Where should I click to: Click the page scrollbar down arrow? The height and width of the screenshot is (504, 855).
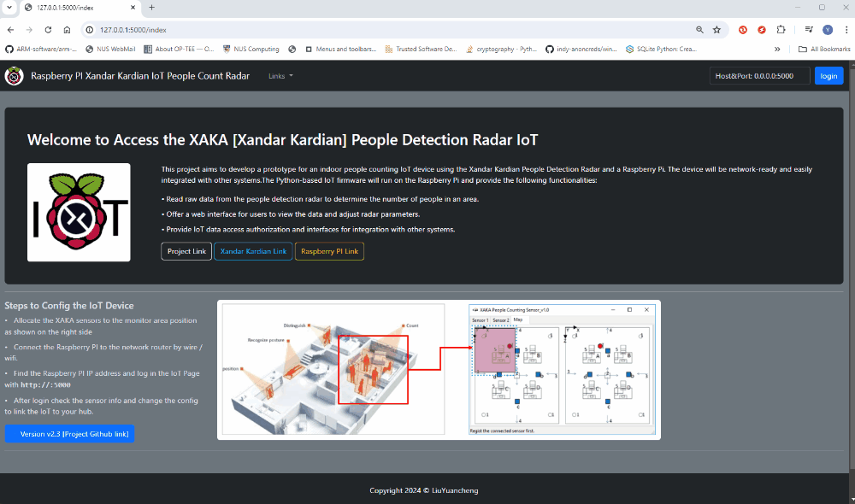(x=851, y=499)
